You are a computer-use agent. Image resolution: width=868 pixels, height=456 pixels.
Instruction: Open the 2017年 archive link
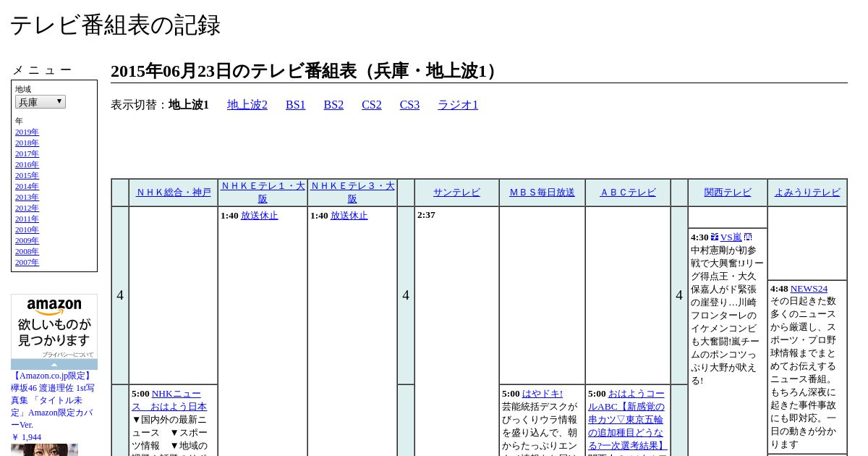click(x=27, y=154)
